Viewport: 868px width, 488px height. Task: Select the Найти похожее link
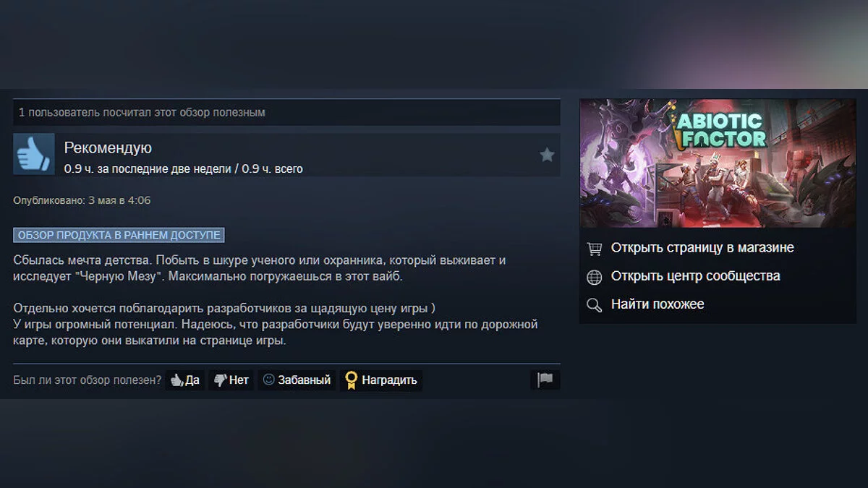click(x=658, y=304)
